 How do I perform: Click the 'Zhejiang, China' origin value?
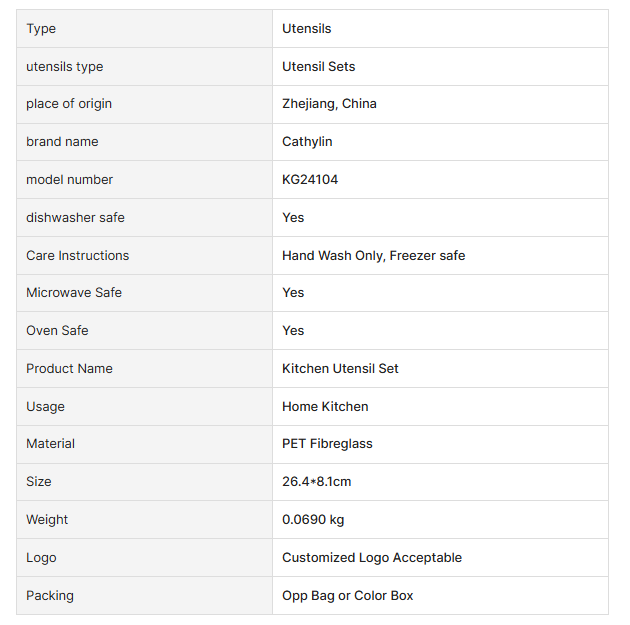(329, 104)
